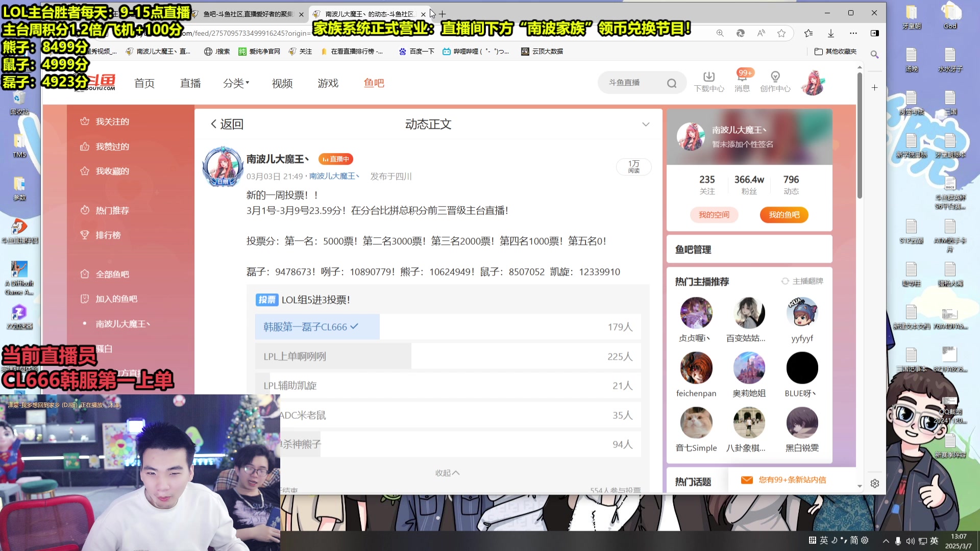This screenshot has width=980, height=551.
Task: Go to 鱼吧 nav item
Action: pos(374,83)
